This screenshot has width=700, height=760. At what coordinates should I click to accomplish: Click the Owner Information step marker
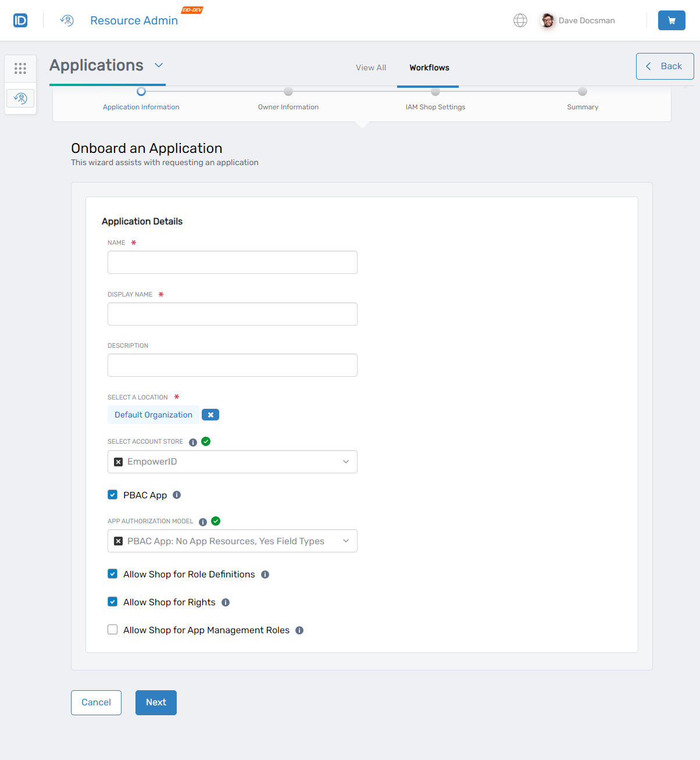click(288, 91)
